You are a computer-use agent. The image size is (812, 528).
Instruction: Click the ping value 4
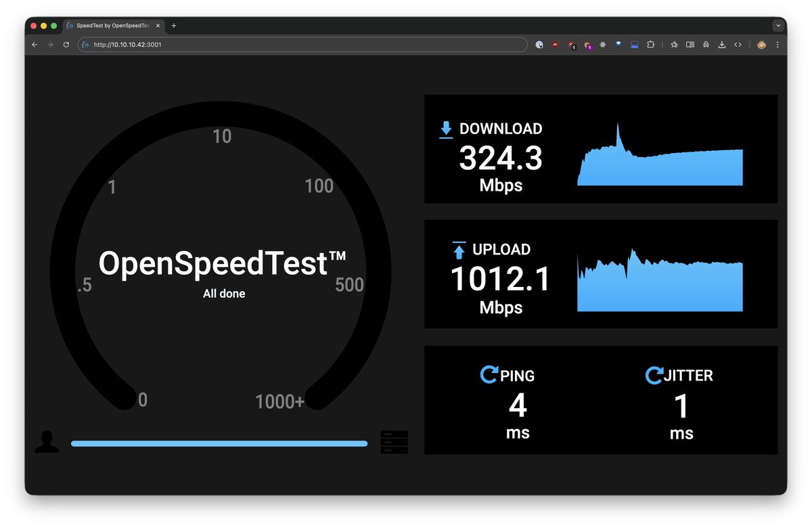(518, 405)
